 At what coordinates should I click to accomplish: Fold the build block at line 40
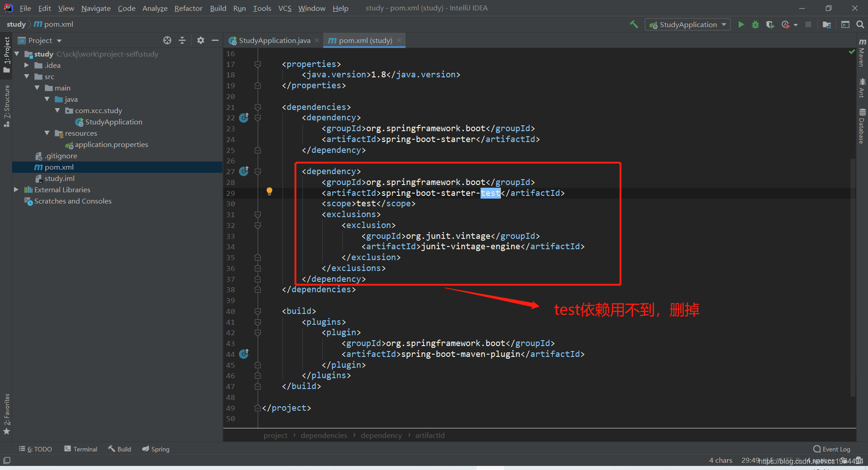(258, 311)
